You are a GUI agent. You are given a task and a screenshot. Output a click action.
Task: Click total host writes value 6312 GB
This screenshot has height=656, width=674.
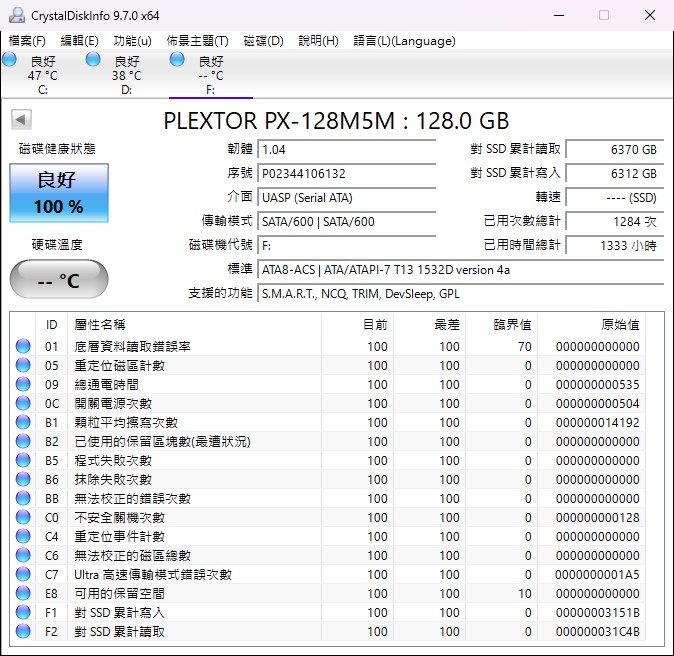[x=615, y=174]
